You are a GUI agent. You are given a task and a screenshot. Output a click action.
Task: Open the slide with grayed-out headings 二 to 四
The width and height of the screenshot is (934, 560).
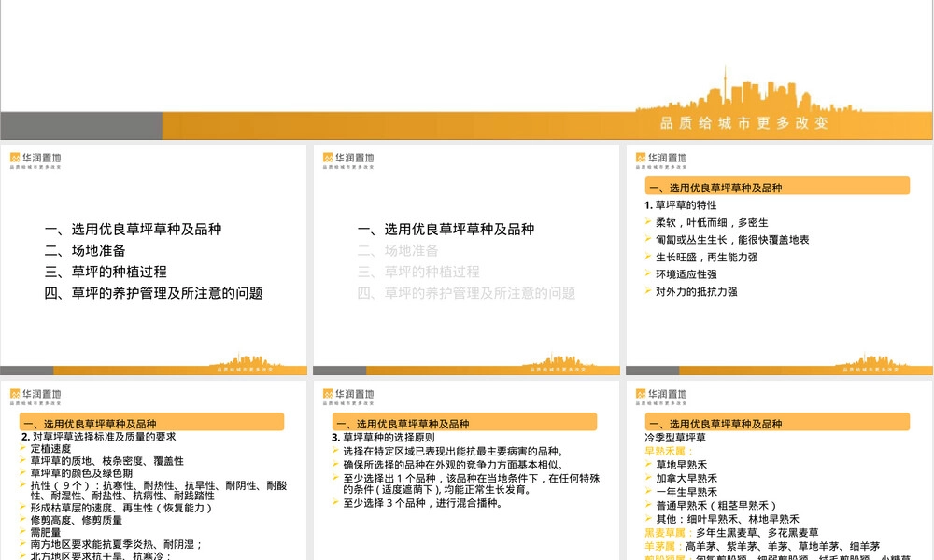click(x=466, y=260)
